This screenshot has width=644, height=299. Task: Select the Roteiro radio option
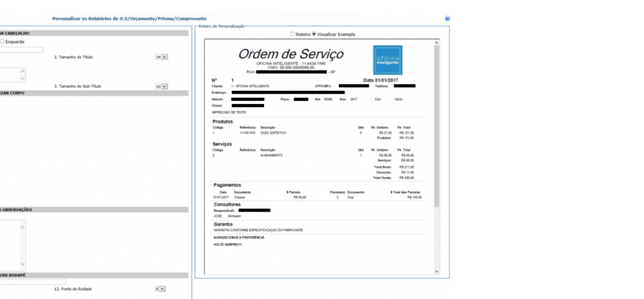(293, 34)
